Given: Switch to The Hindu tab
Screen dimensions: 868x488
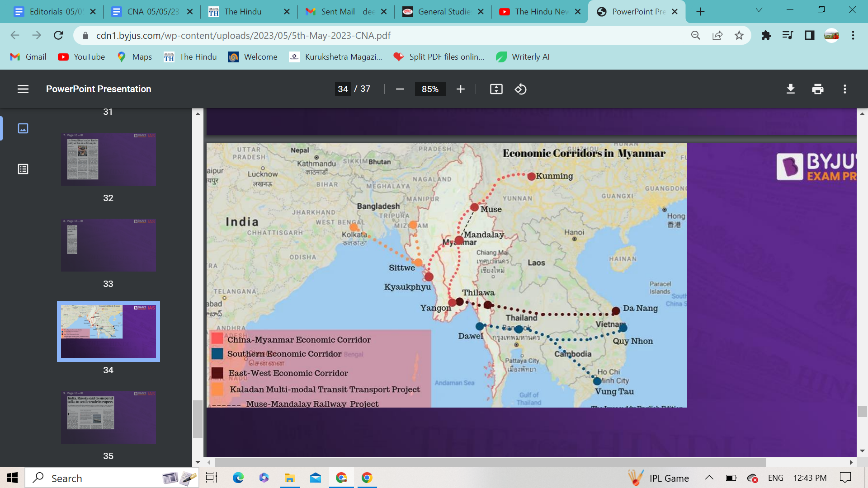Looking at the screenshot, I should click(243, 12).
